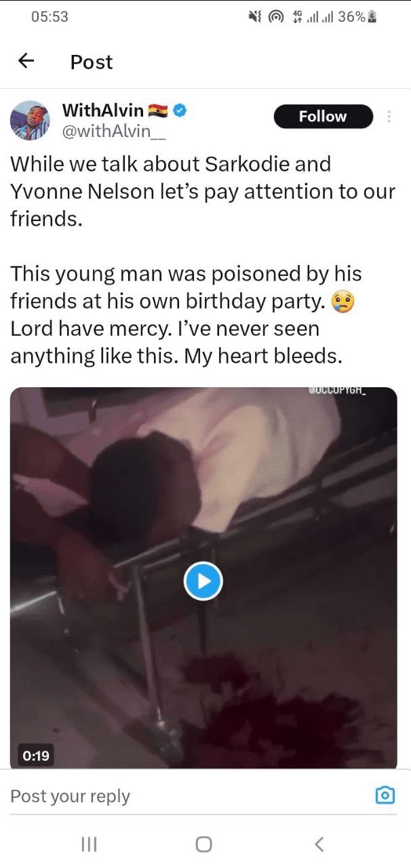Open WithAlvin's profile picture
Screen dimensions: 411x868
pyautogui.click(x=30, y=121)
